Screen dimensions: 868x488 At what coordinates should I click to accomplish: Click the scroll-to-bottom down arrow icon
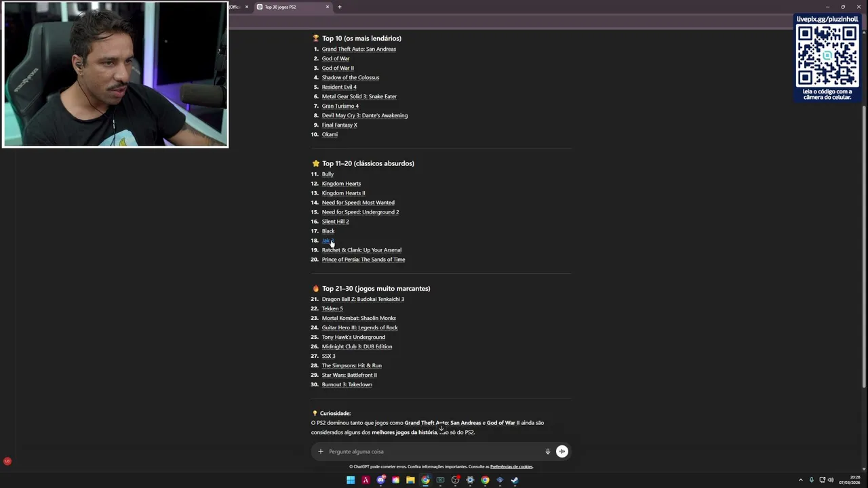click(441, 428)
